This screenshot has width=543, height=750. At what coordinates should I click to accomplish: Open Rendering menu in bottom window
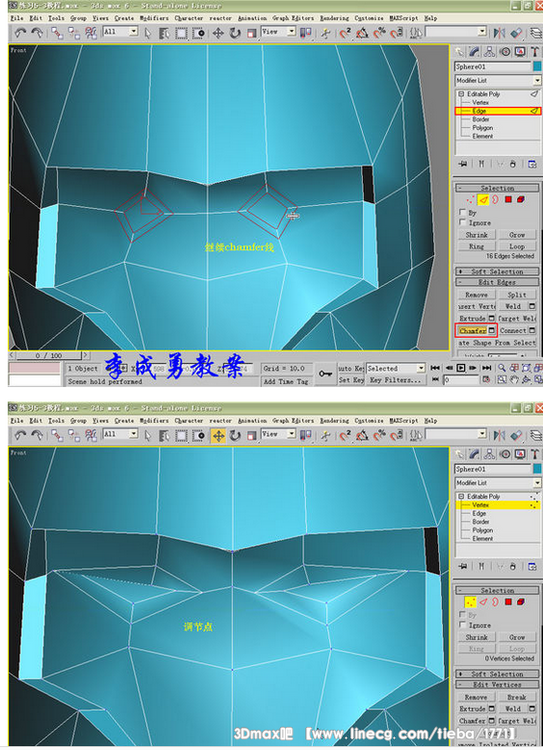coord(334,421)
